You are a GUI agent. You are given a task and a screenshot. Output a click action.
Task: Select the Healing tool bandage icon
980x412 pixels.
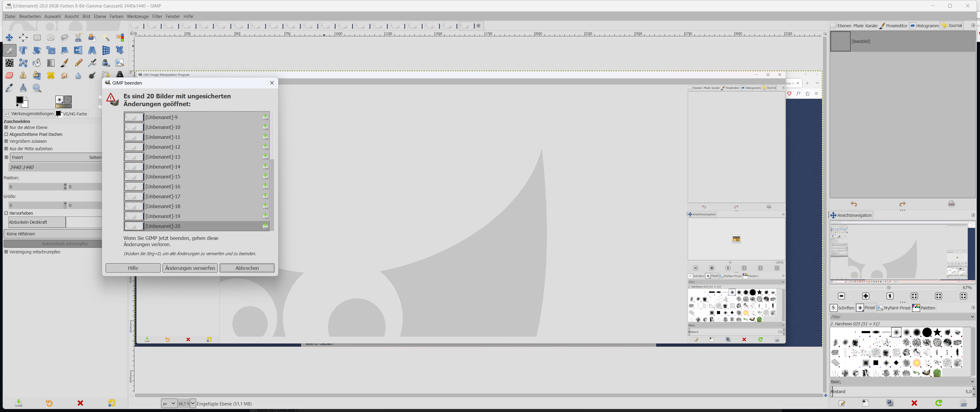51,75
